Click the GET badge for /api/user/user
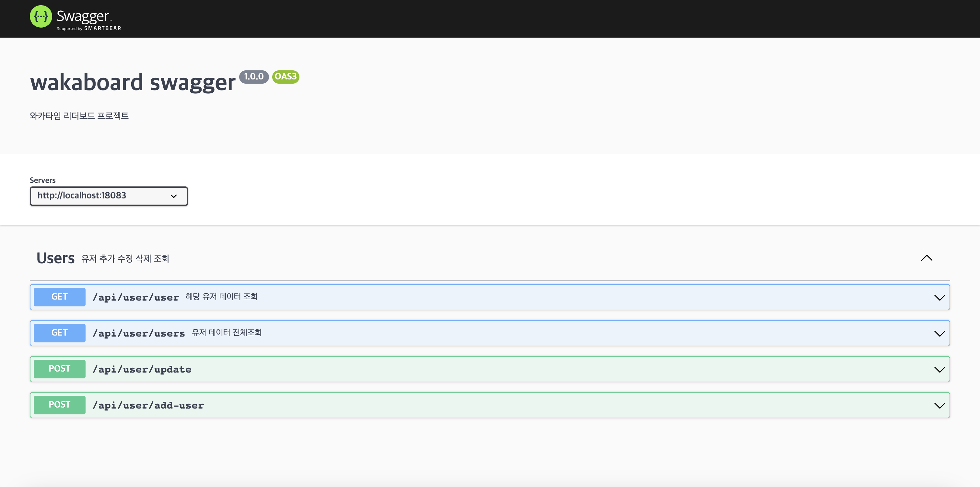980x487 pixels. [59, 297]
